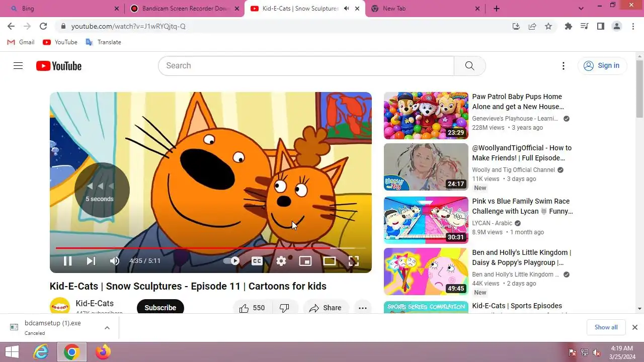
Task: Reload the current page
Action: point(43,26)
